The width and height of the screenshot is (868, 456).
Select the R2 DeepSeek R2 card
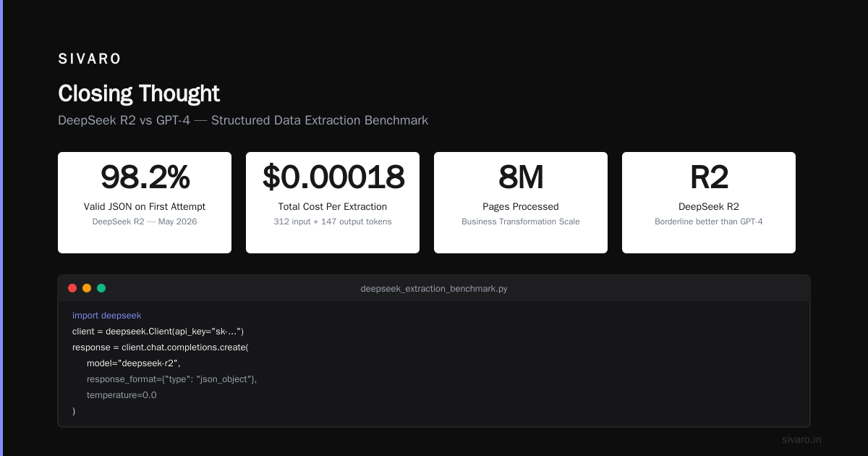coord(709,203)
